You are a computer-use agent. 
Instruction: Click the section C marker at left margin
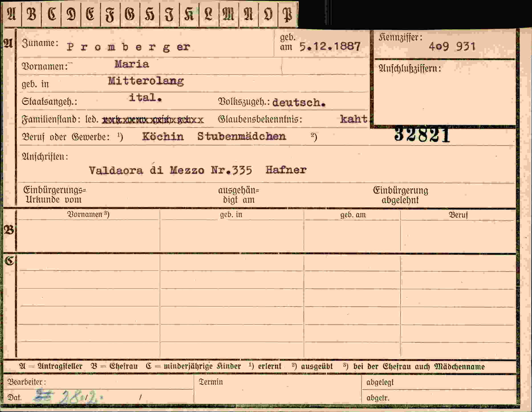tap(9, 261)
